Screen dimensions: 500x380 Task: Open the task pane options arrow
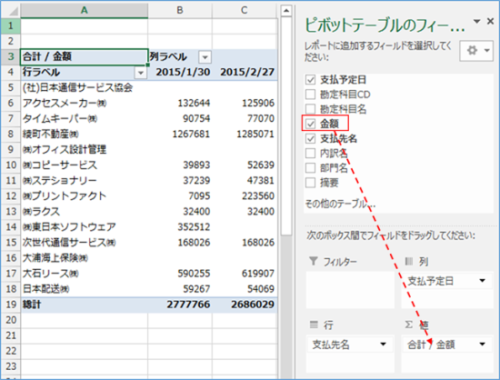coord(477,21)
